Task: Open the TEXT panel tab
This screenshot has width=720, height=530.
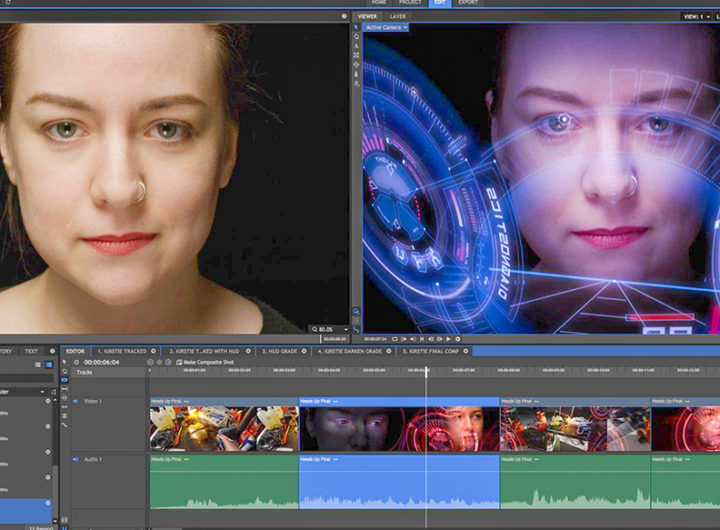Action: 31,351
